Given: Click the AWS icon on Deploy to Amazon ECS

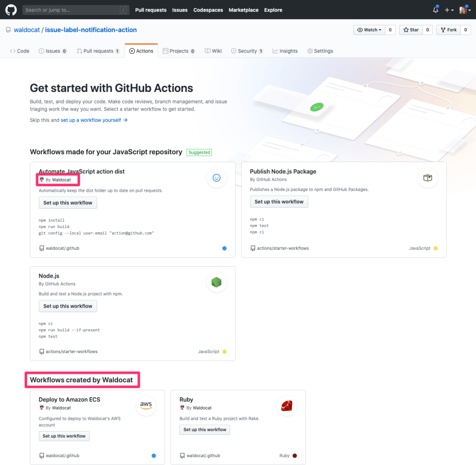Looking at the screenshot, I should (145, 405).
